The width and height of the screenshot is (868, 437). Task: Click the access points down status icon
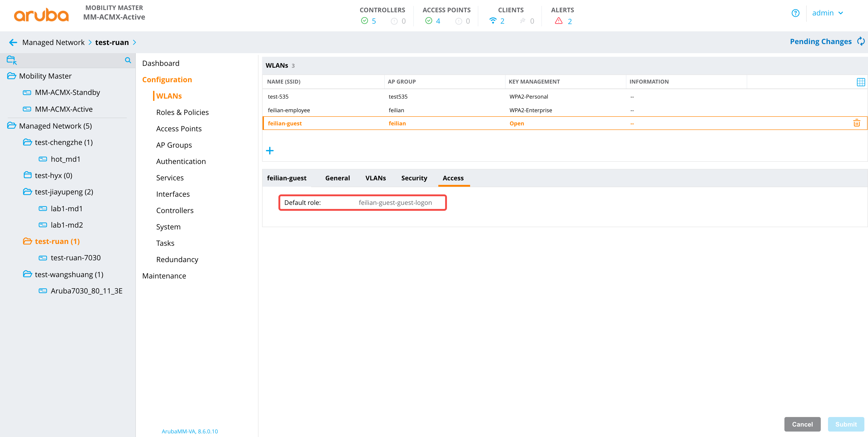(458, 21)
